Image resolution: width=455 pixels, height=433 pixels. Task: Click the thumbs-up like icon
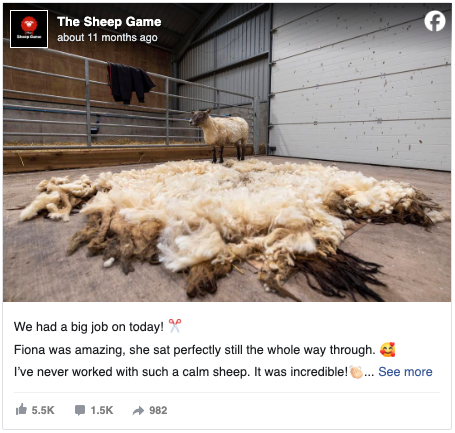[21, 409]
